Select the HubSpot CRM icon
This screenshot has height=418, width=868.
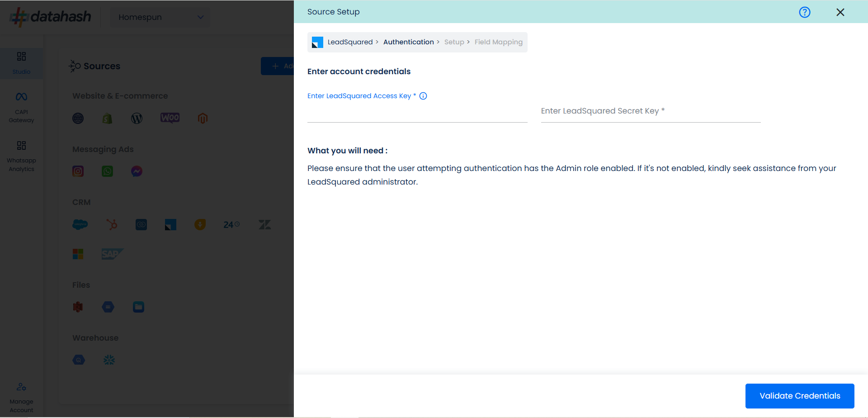112,224
